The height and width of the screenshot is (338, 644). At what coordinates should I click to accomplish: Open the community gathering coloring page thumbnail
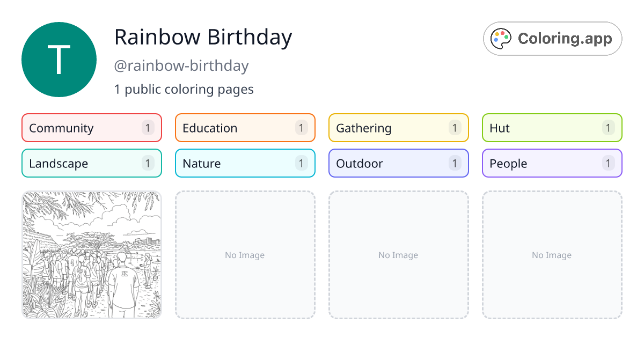point(91,255)
